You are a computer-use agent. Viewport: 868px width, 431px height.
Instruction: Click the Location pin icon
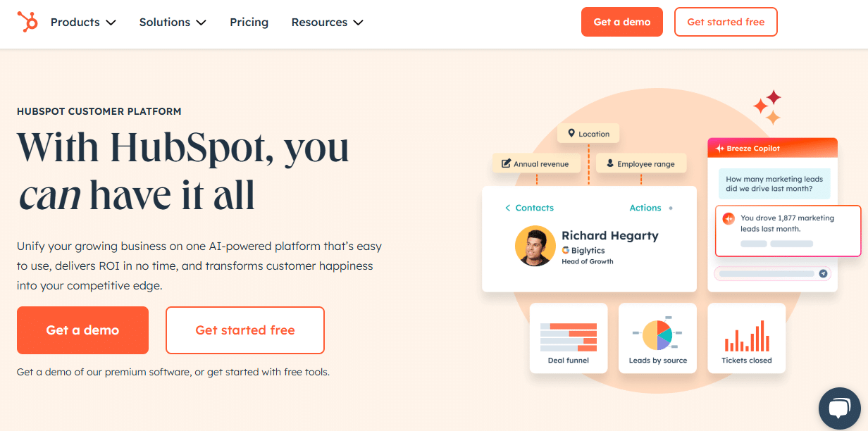point(571,134)
